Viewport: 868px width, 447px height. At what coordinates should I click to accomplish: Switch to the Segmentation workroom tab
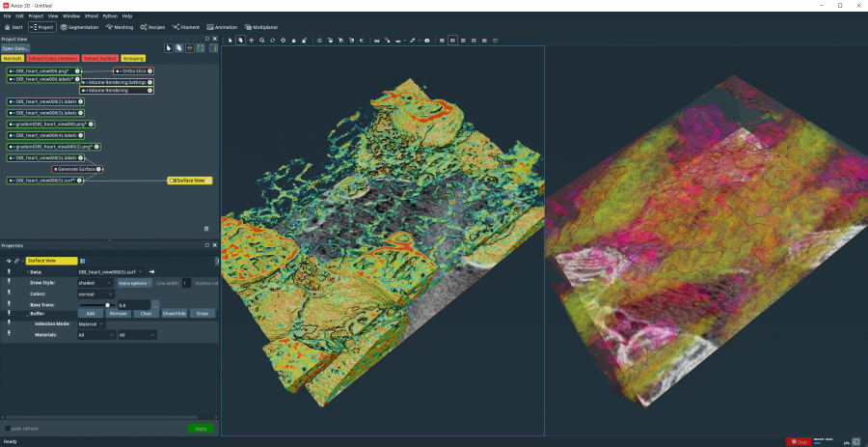pos(79,27)
